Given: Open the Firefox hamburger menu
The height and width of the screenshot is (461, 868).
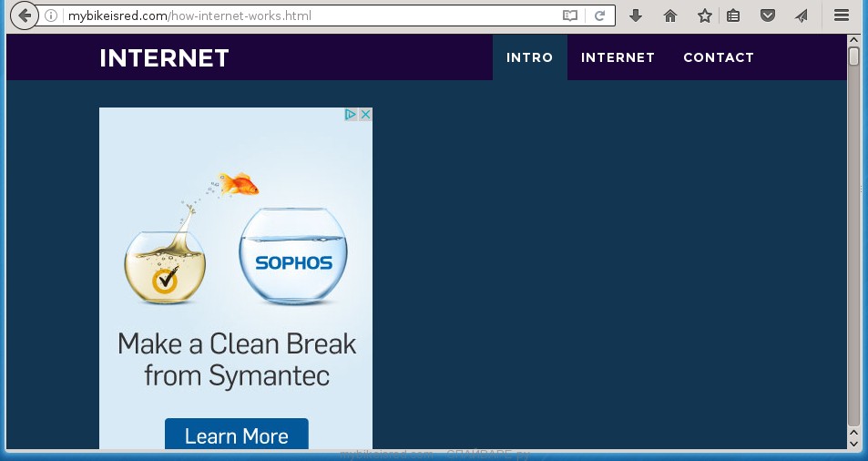Looking at the screenshot, I should pyautogui.click(x=841, y=15).
